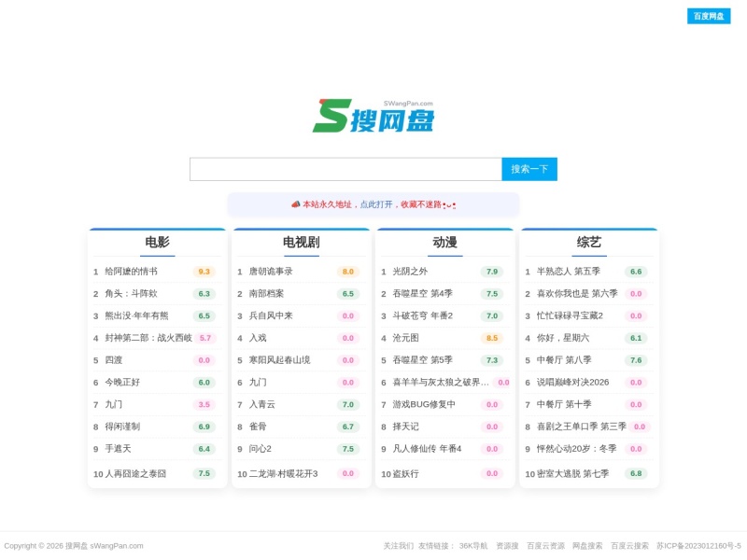Image resolution: width=747 pixels, height=560 pixels.
Task: Select the 综艺 category heading
Action: pyautogui.click(x=589, y=242)
